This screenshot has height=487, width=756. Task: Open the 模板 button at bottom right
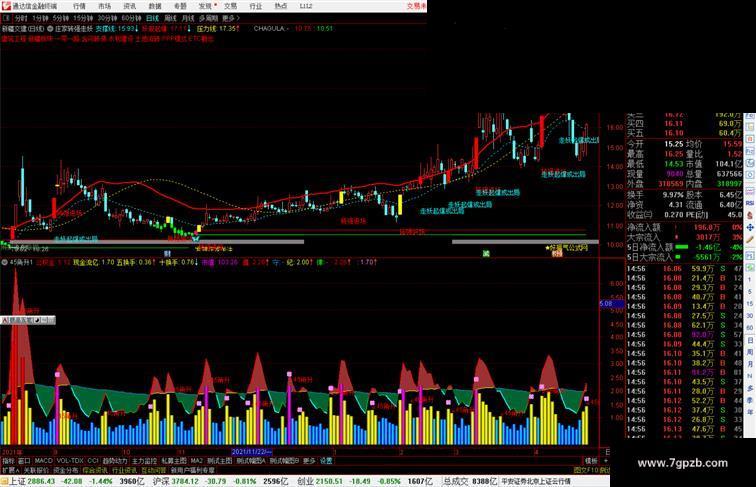click(591, 461)
